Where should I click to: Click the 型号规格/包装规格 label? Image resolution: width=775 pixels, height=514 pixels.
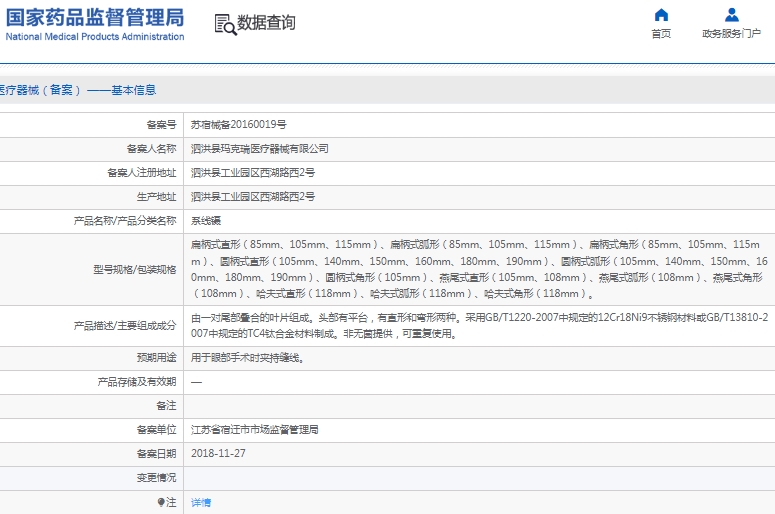pos(135,269)
